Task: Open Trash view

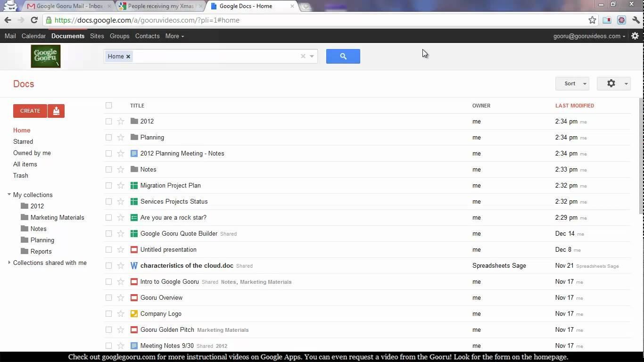Action: (21, 175)
